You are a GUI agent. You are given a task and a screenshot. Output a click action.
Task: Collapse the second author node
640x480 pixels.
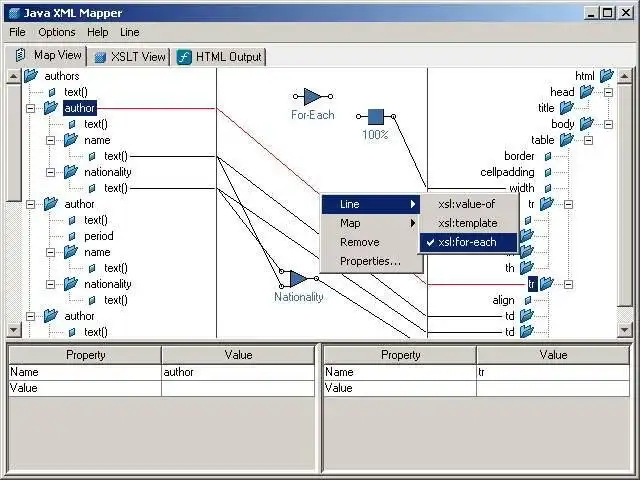click(x=31, y=204)
